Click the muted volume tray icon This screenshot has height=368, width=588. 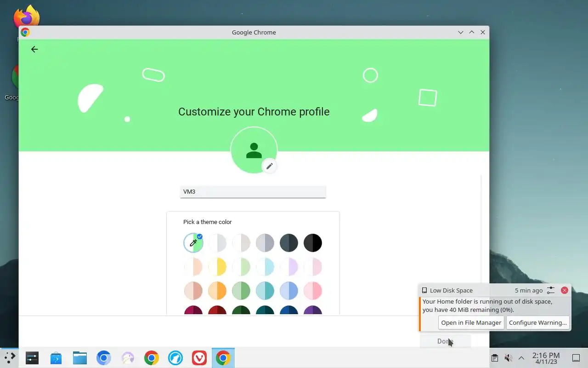508,358
